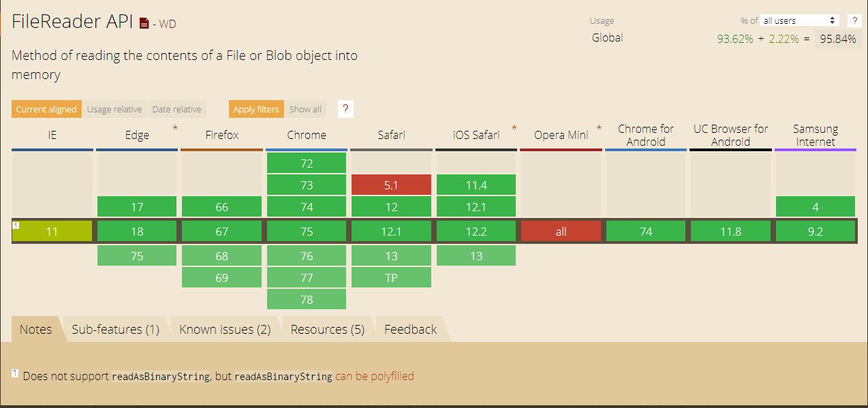This screenshot has height=408, width=868.
Task: Click the FileReader API title
Action: coord(73,22)
